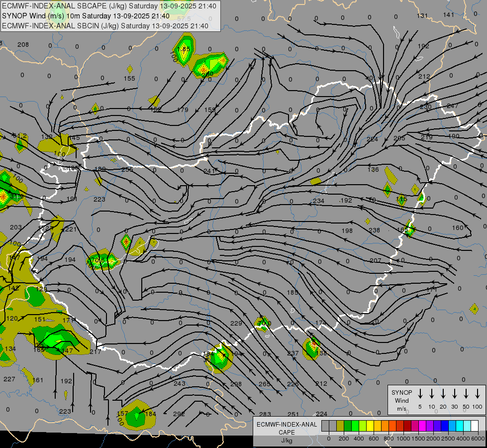The height and width of the screenshot is (448, 487).
Task: Pick the dark red CAPE legend swatch
Action: pos(407,426)
